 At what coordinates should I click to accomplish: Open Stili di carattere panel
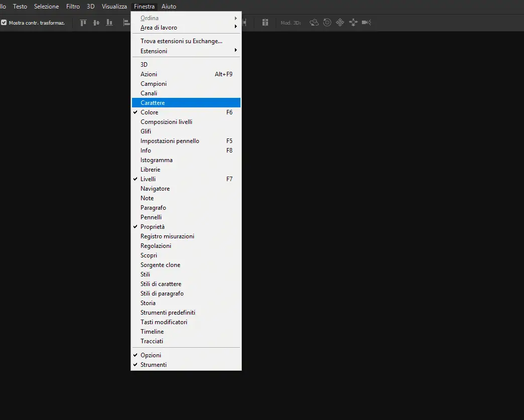tap(186, 284)
